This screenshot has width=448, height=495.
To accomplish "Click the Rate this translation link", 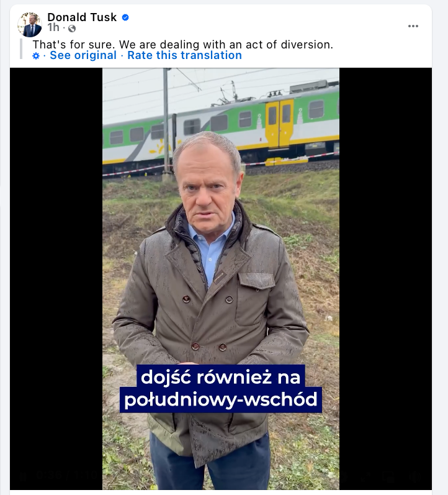I will tap(184, 55).
